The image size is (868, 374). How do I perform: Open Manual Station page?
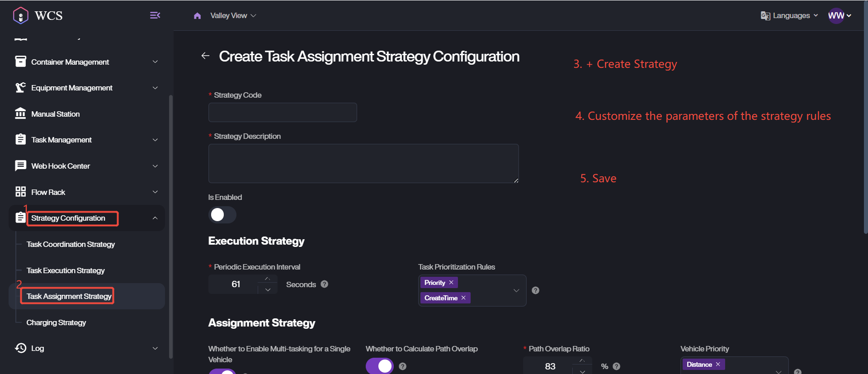(x=55, y=114)
